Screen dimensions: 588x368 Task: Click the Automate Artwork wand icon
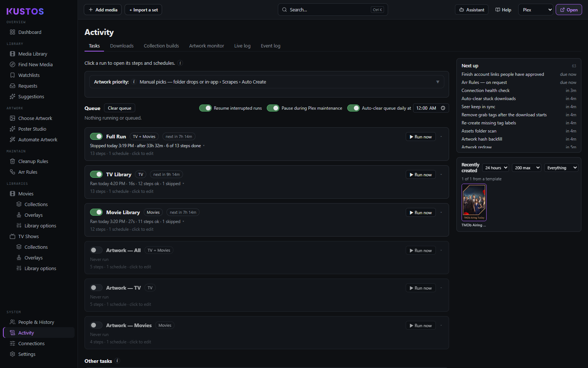[12, 139]
